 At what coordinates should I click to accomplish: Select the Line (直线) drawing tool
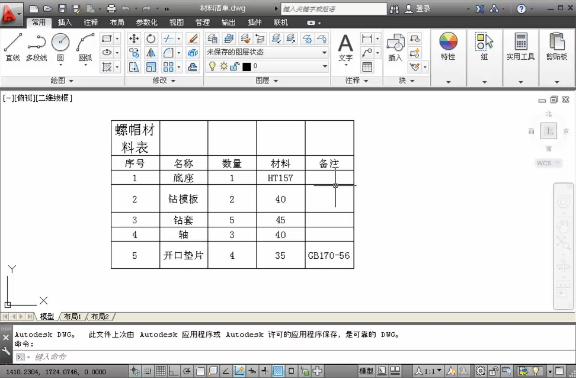point(13,47)
